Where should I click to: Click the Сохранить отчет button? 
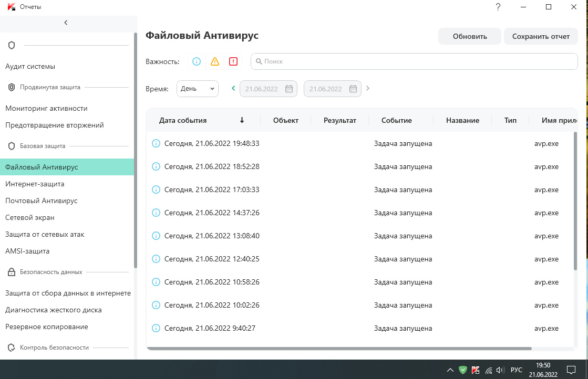(541, 36)
